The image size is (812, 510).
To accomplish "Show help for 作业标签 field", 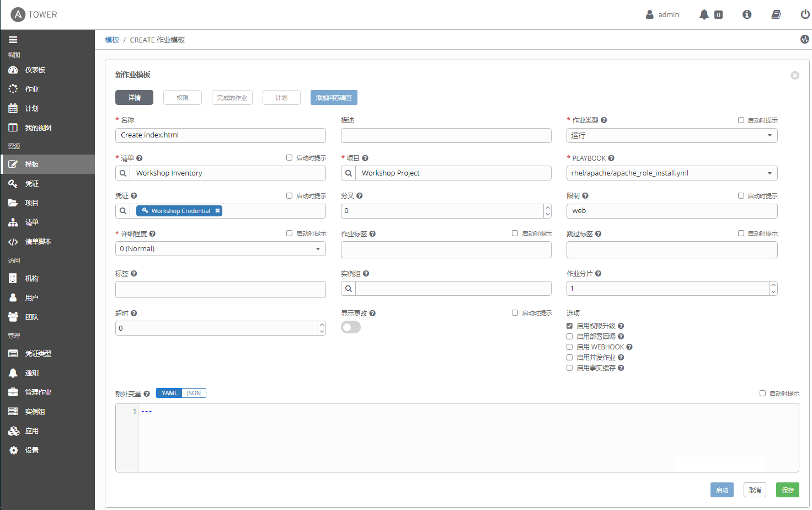I will click(x=372, y=233).
